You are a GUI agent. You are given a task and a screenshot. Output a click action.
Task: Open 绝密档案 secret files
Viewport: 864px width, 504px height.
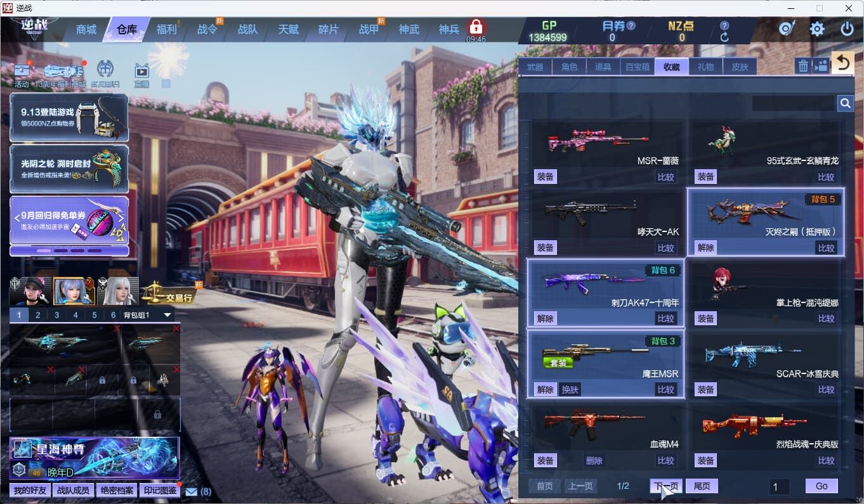tap(117, 490)
